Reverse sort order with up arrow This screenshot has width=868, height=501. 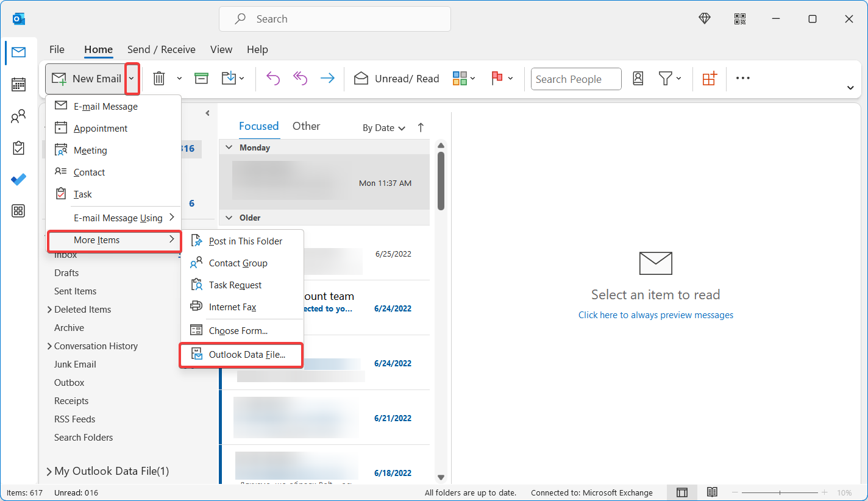pyautogui.click(x=421, y=127)
